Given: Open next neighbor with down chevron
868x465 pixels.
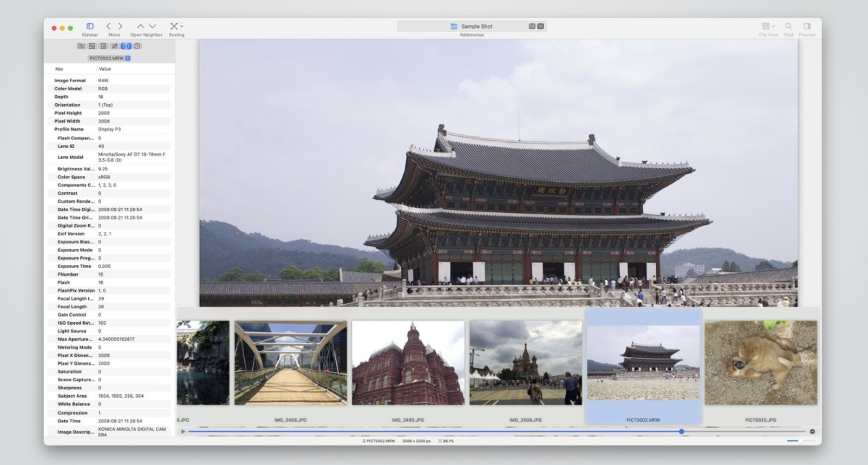Looking at the screenshot, I should [153, 26].
